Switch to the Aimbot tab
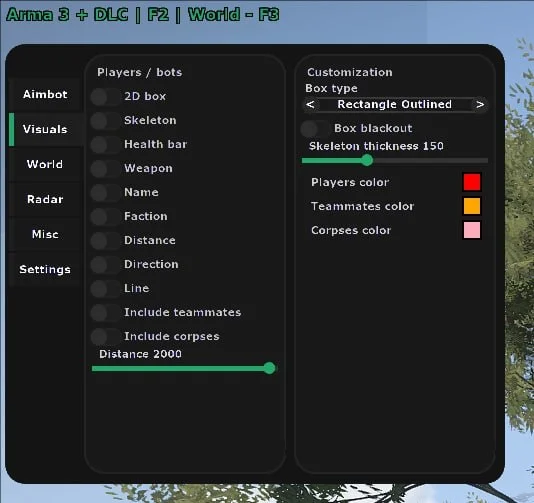Screen dimensions: 534x503 (x=45, y=94)
